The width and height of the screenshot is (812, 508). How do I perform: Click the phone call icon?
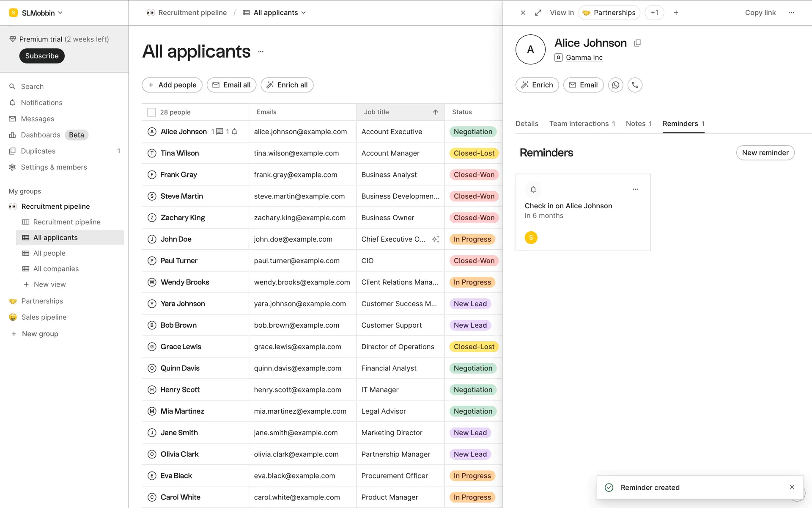635,85
